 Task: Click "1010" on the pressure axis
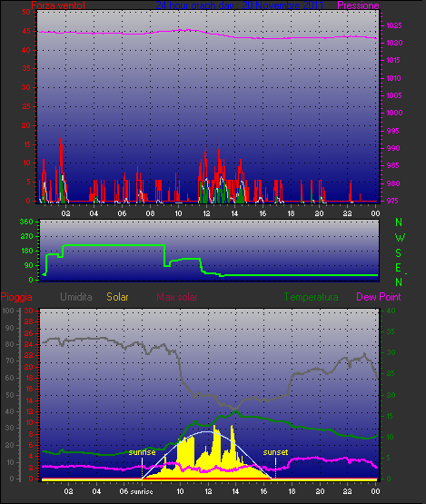coord(394,78)
